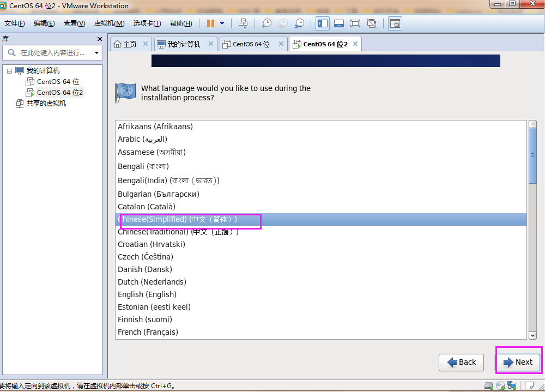Enter Unity mode

(372, 23)
